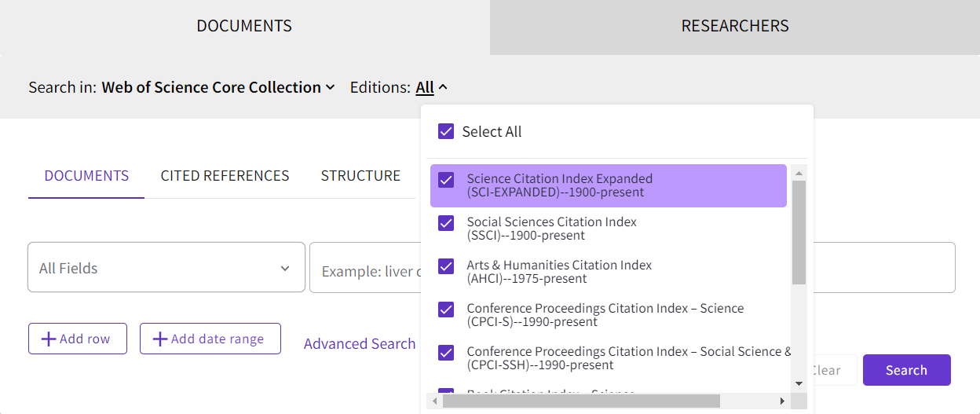This screenshot has height=414, width=980.
Task: Open the Cited References tab
Action: click(225, 176)
